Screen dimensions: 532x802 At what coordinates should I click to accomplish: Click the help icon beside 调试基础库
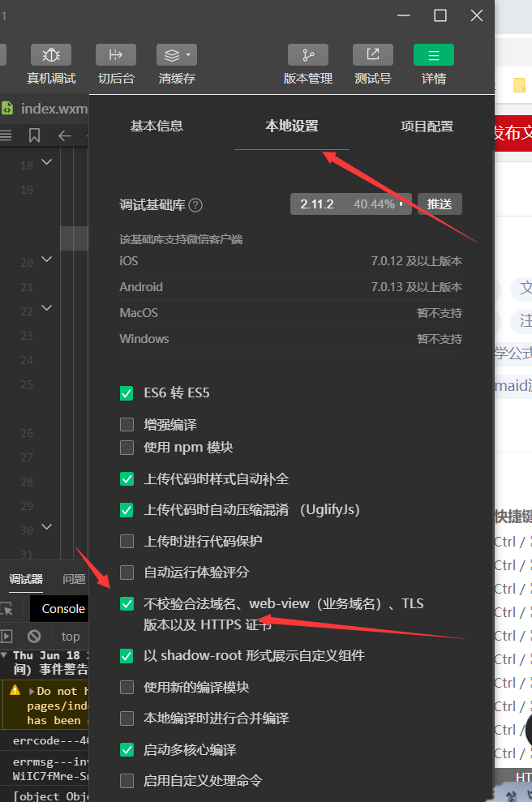coord(195,205)
